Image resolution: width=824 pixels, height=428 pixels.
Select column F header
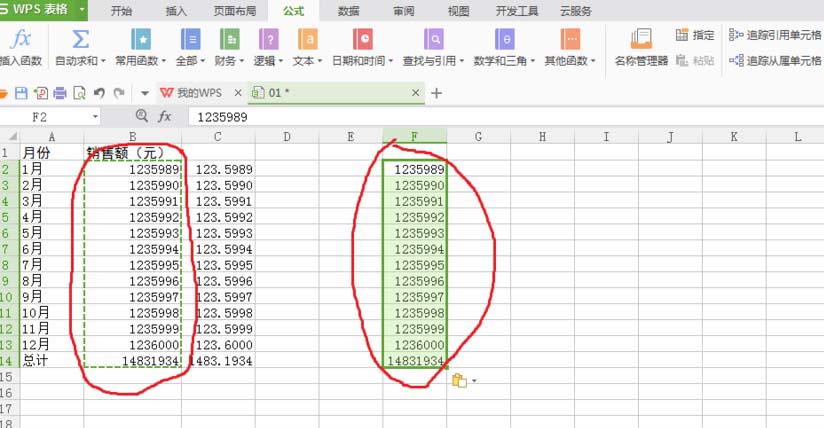(x=415, y=137)
